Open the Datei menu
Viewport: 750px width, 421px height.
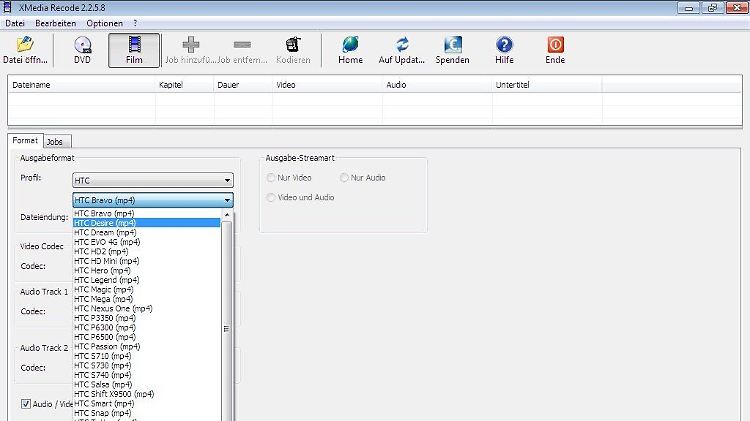pos(15,23)
